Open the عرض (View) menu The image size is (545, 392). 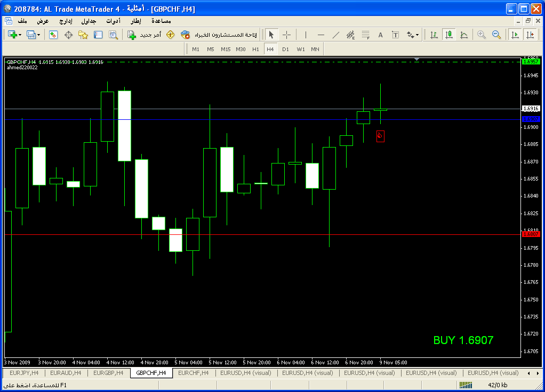point(43,21)
